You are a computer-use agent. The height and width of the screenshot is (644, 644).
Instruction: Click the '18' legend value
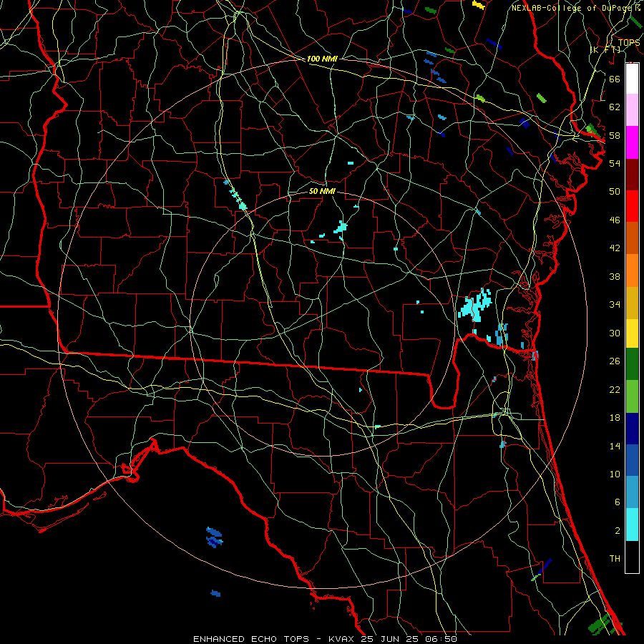pos(615,418)
